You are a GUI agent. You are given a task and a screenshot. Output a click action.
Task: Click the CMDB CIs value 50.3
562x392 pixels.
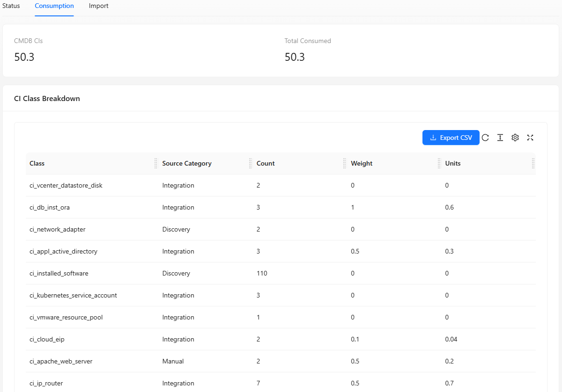coord(24,57)
